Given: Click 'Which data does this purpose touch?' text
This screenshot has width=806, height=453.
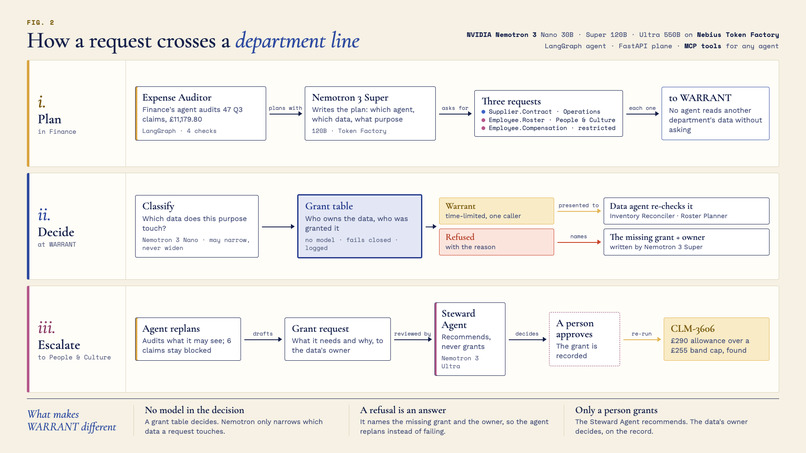Looking at the screenshot, I should coord(194,223).
